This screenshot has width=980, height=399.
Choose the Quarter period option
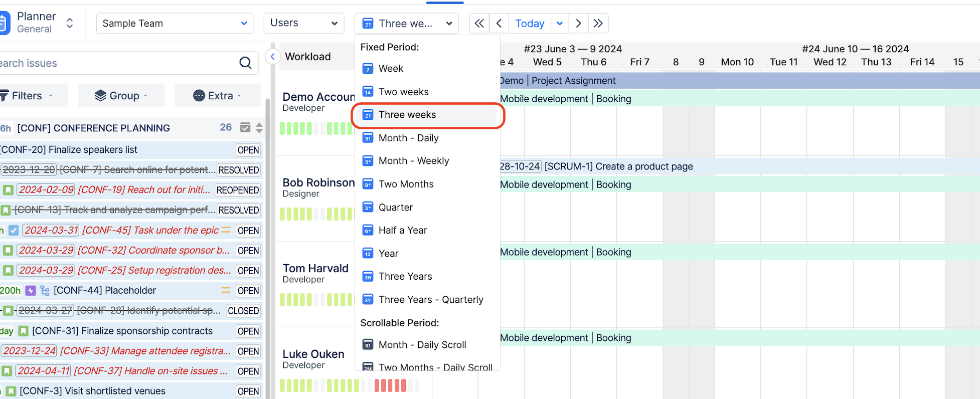tap(395, 208)
